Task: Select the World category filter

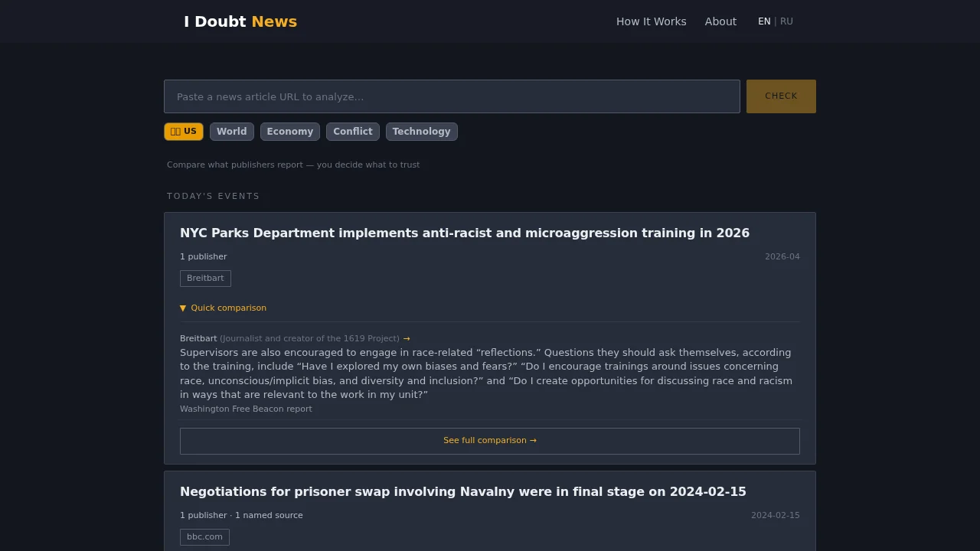Action: pyautogui.click(x=231, y=131)
